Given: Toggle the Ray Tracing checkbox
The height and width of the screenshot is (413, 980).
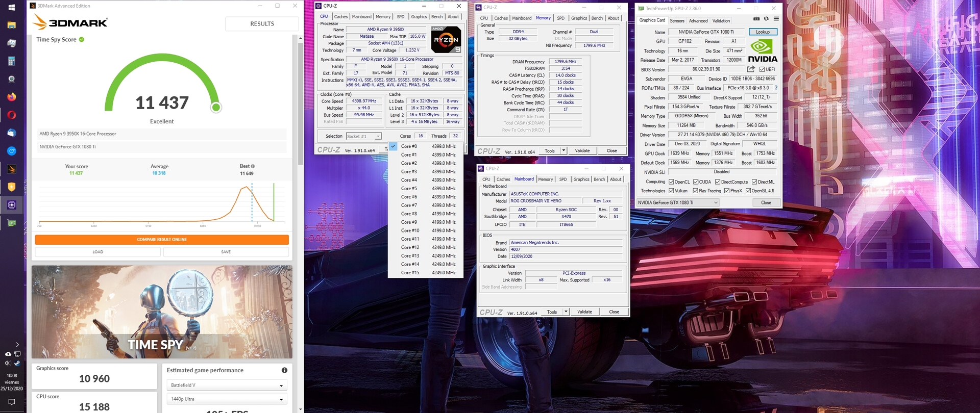Looking at the screenshot, I should pos(695,191).
